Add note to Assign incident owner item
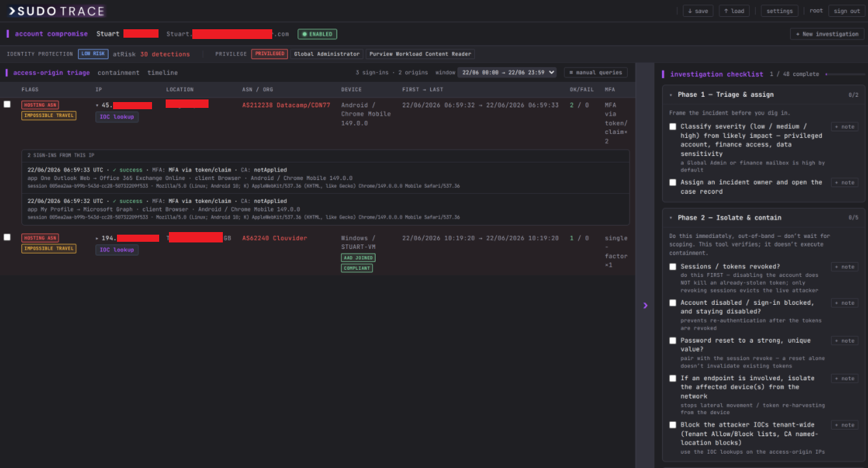This screenshot has height=468, width=868. pos(845,183)
